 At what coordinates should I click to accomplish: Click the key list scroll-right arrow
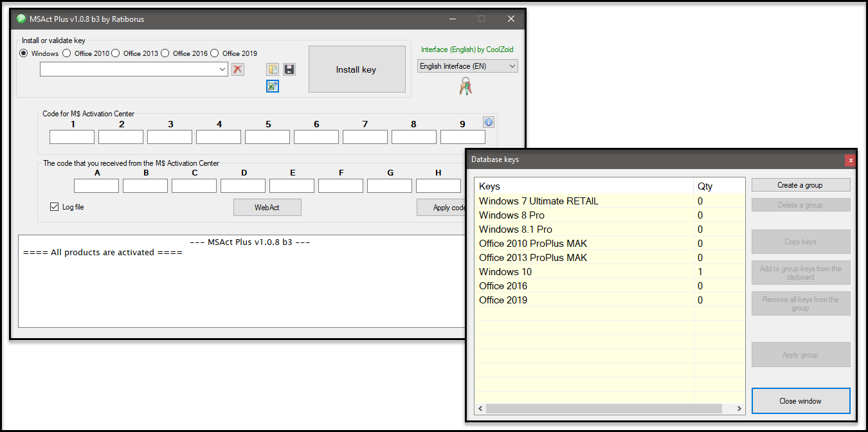point(739,409)
